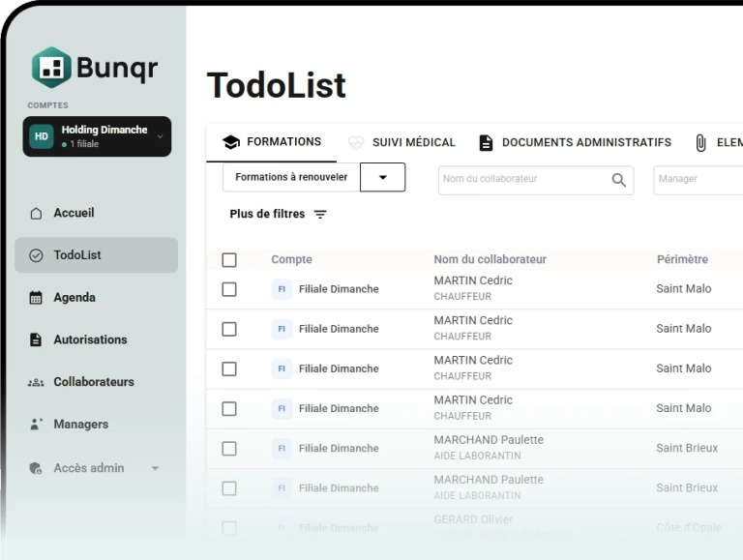This screenshot has height=560, width=743.
Task: Sort by the Périmètre column header
Action: [x=682, y=259]
